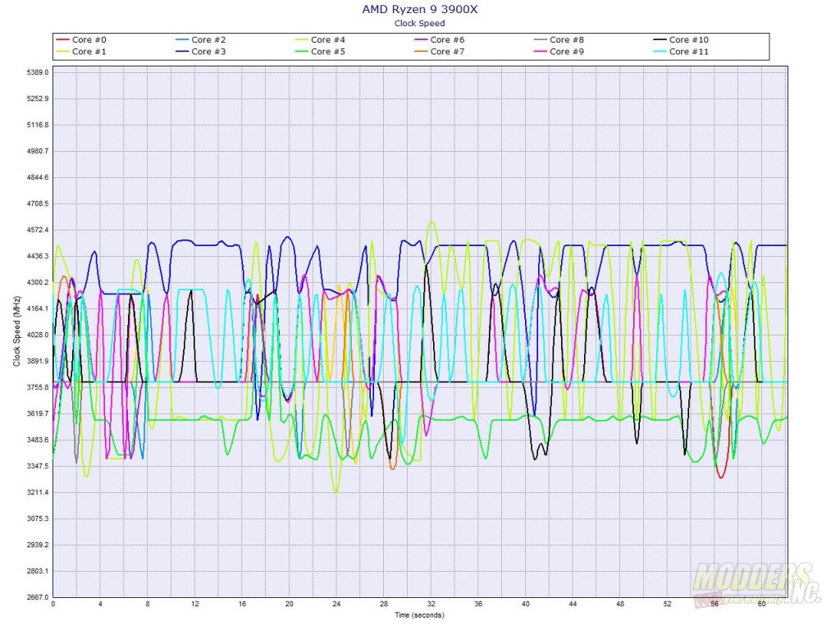The width and height of the screenshot is (840, 630).
Task: Click the 4844.6 y-axis value
Action: coord(38,177)
